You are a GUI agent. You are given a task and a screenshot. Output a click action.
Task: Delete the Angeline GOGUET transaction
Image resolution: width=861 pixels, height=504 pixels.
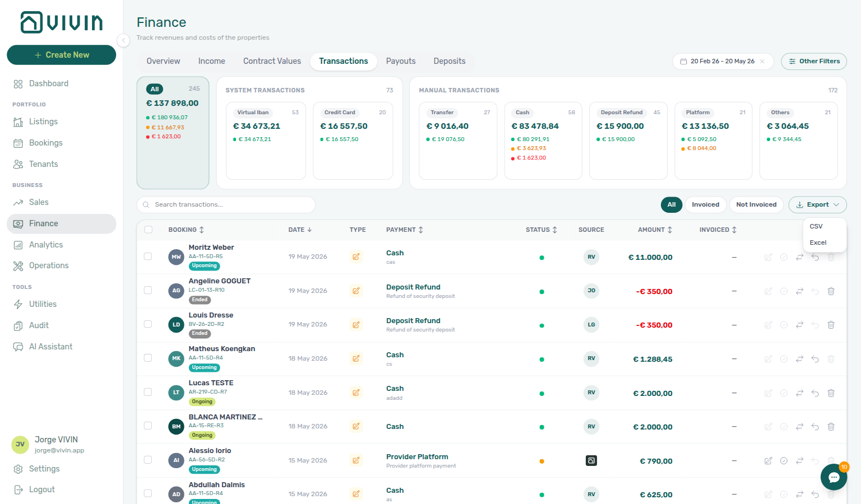click(x=831, y=291)
